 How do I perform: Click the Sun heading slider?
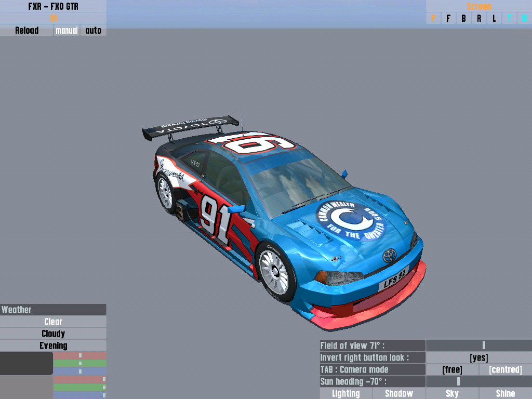coord(478,381)
